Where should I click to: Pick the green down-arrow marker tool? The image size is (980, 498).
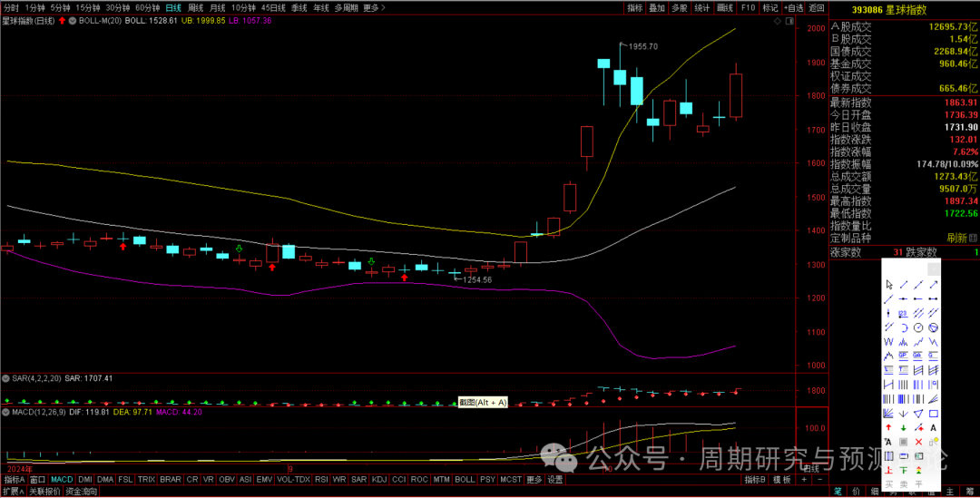click(x=904, y=426)
